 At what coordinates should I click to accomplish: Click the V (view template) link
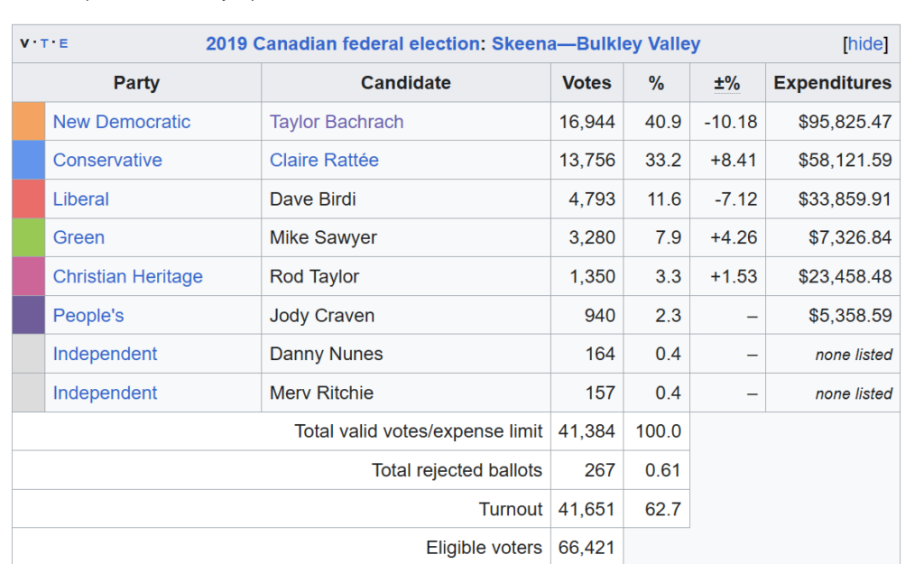pyautogui.click(x=24, y=43)
